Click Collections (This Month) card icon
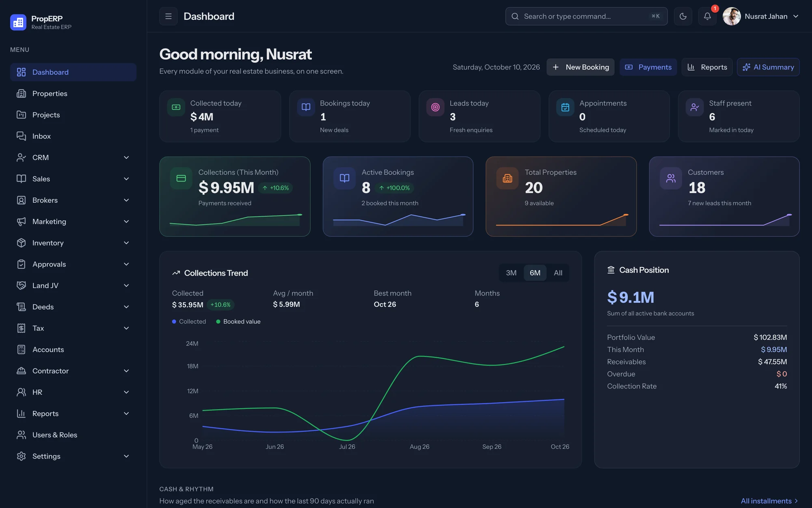 [x=181, y=178]
